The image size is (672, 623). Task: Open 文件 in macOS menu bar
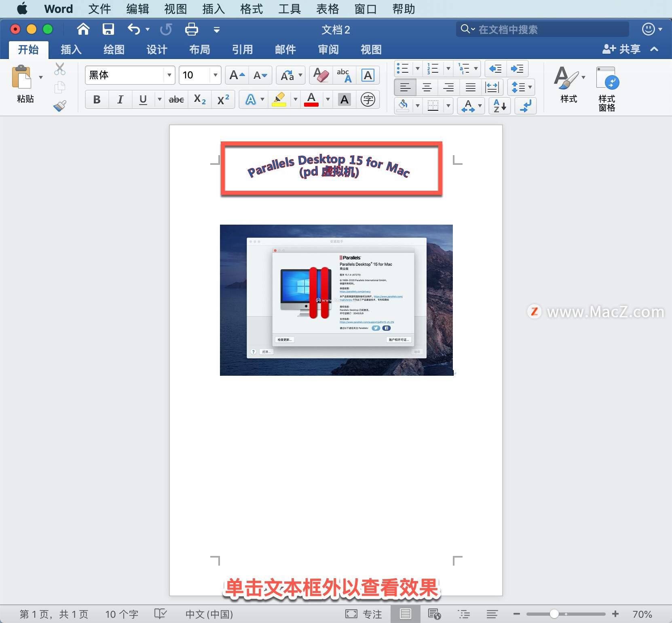pyautogui.click(x=99, y=8)
